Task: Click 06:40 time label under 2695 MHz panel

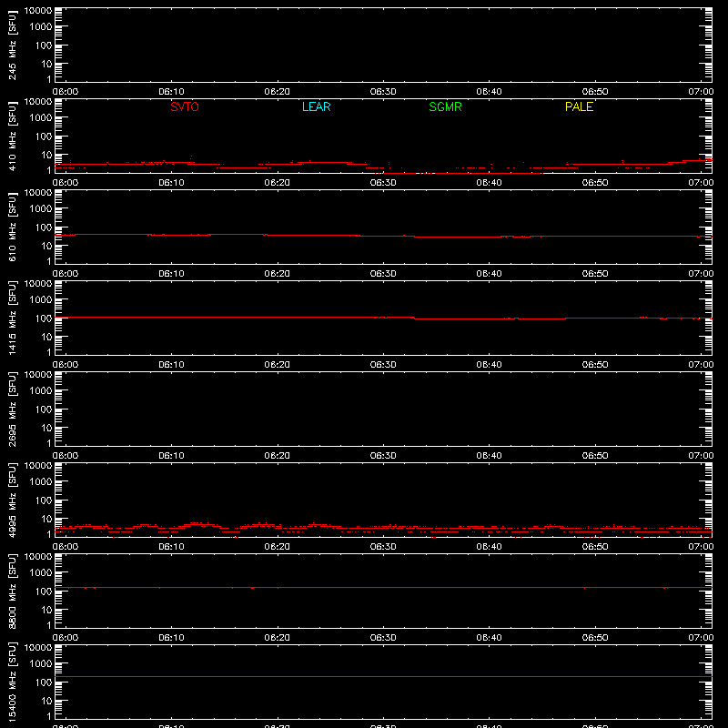Action: [489, 456]
